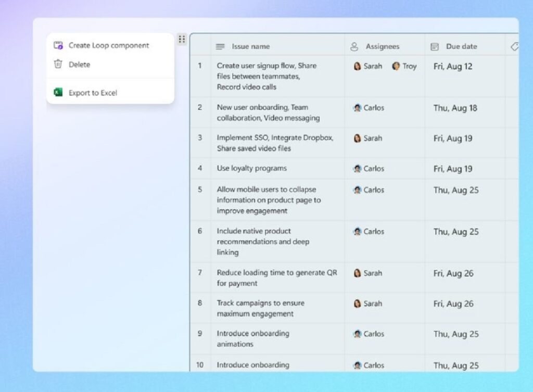Click row number 7 in the table
Viewport: 533px width, 392px height.
pyautogui.click(x=200, y=273)
